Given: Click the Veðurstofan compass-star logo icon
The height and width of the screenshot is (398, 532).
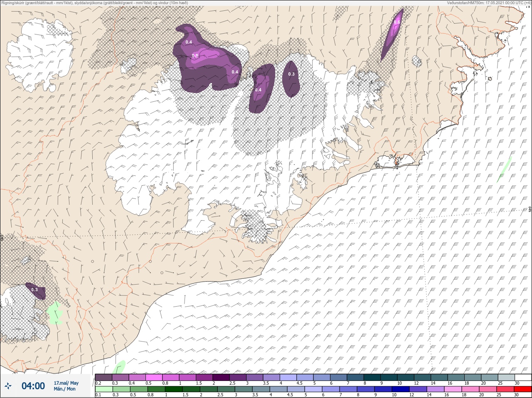Looking at the screenshot, I should pyautogui.click(x=8, y=386).
